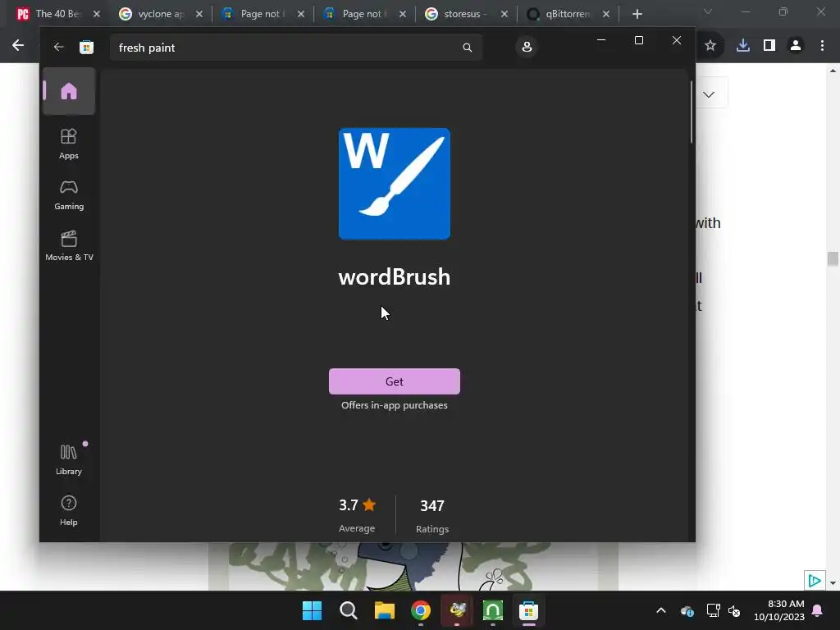Click the Store window vertical scrollbar

(x=691, y=112)
